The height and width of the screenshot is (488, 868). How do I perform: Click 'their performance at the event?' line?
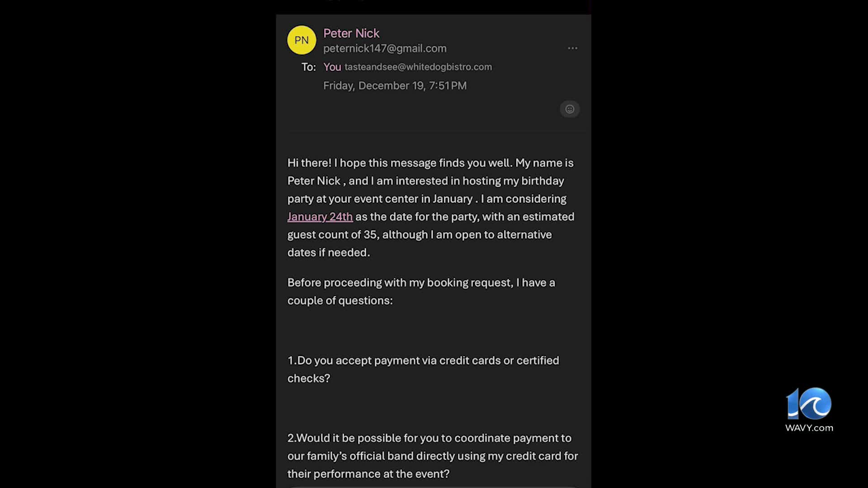[368, 474]
